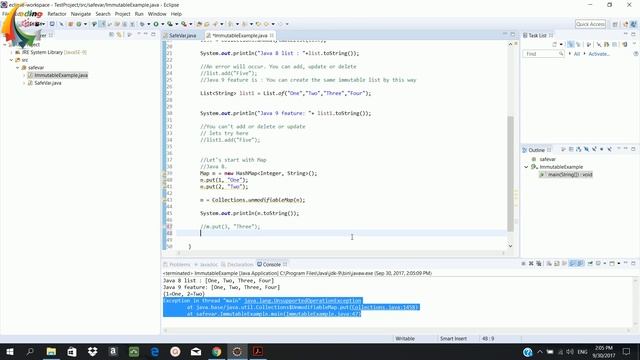
Task: Click the green Run button in toolbar
Action: click(x=156, y=24)
